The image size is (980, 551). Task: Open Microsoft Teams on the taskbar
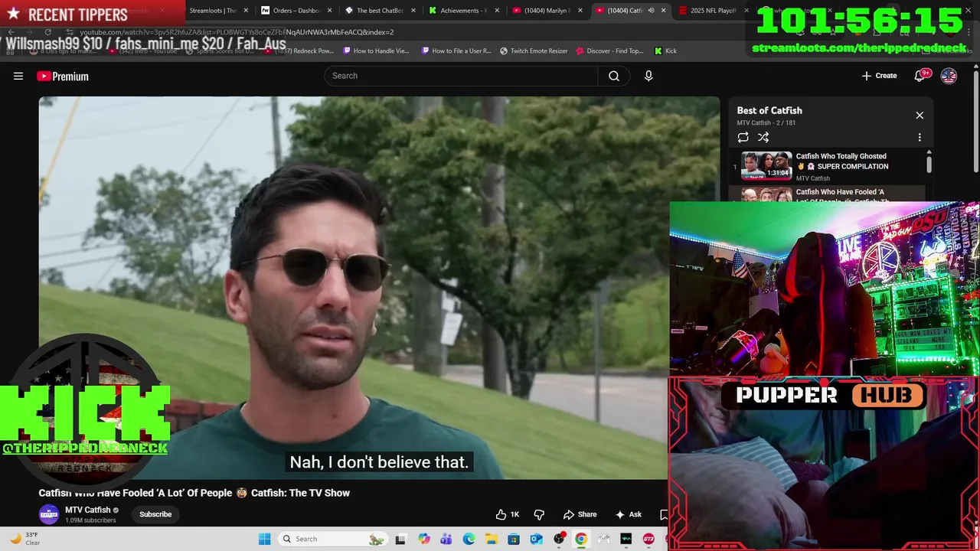446,539
